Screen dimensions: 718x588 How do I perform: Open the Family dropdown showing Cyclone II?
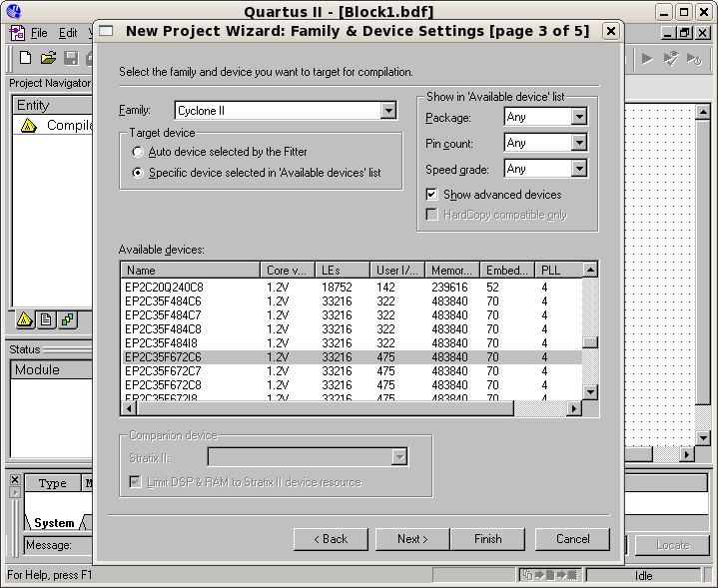coord(388,110)
